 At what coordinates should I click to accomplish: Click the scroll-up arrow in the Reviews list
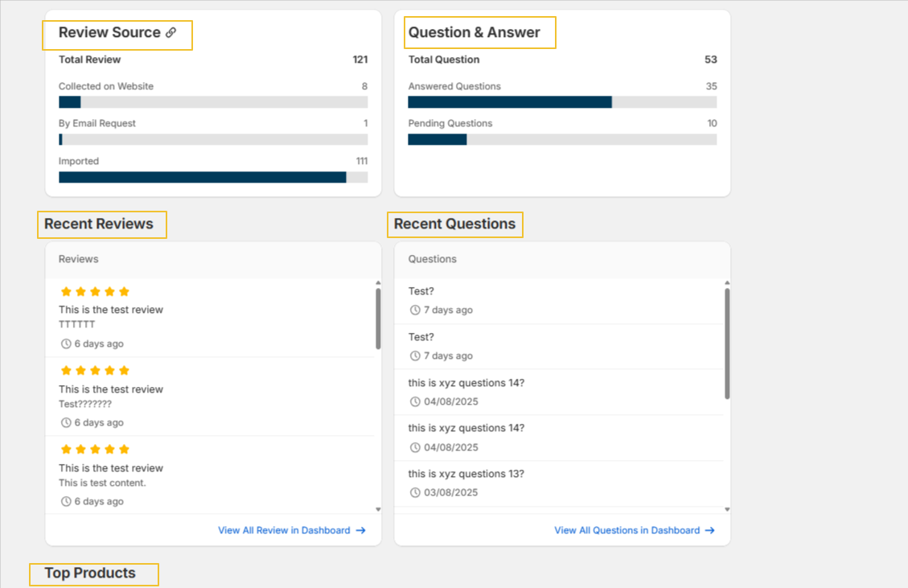(378, 283)
